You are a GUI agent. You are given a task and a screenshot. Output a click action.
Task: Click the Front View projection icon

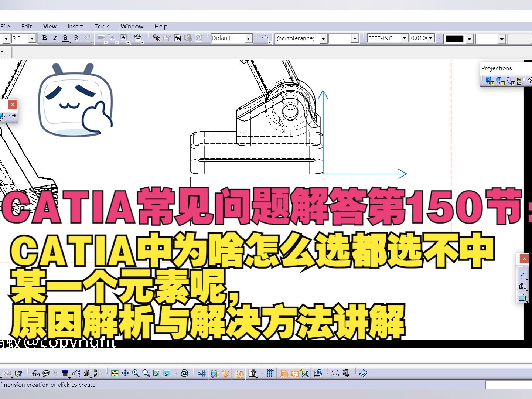pos(490,81)
